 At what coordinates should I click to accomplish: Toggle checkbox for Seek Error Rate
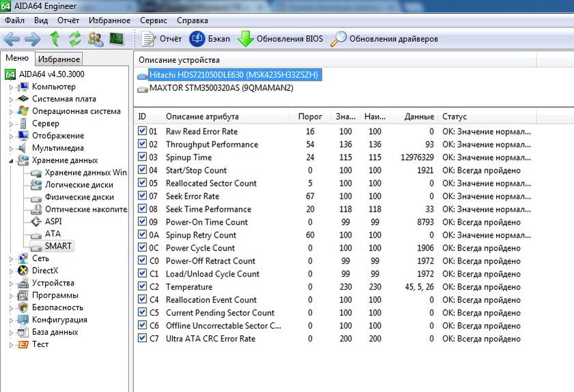point(142,195)
